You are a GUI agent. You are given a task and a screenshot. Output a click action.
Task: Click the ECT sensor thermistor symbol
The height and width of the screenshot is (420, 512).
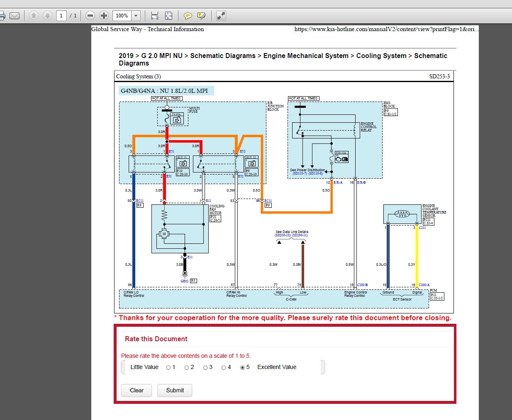pyautogui.click(x=402, y=214)
